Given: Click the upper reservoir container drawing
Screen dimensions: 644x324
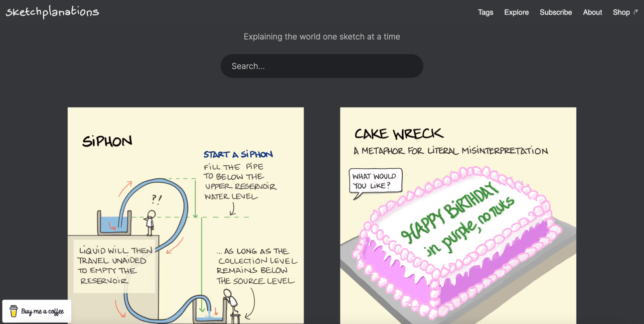Looking at the screenshot, I should coord(114,222).
